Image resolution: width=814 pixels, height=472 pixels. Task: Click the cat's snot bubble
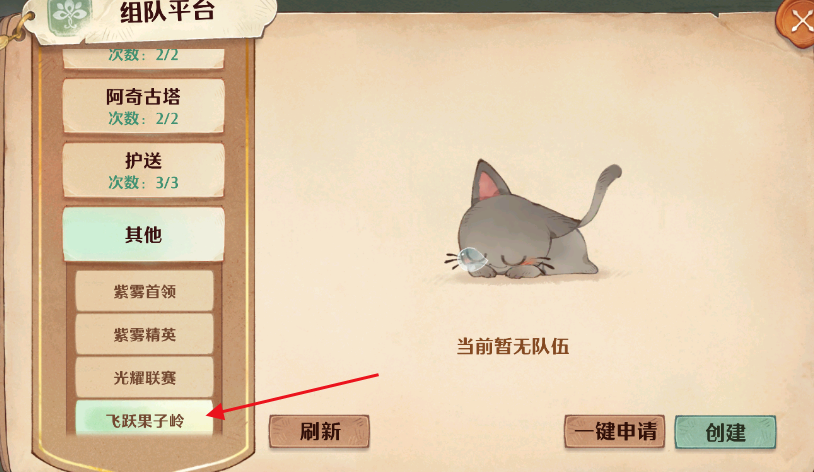click(x=471, y=259)
